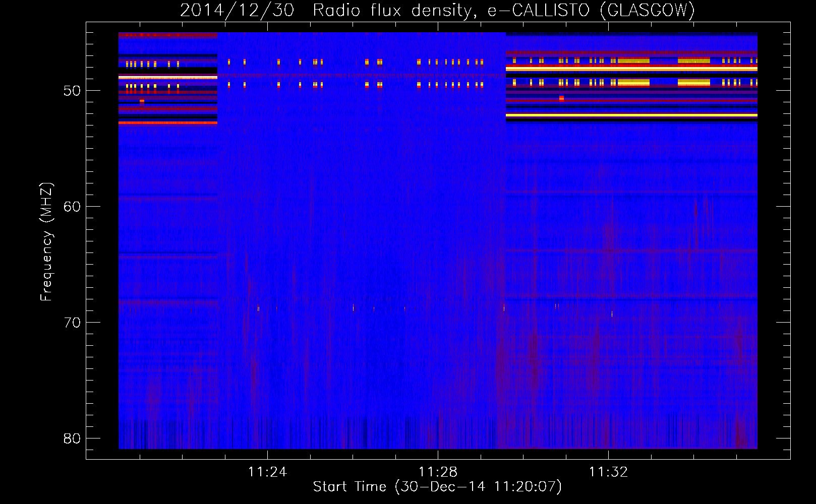Click the y-axis tick label "60"
The image size is (816, 504).
coord(72,207)
